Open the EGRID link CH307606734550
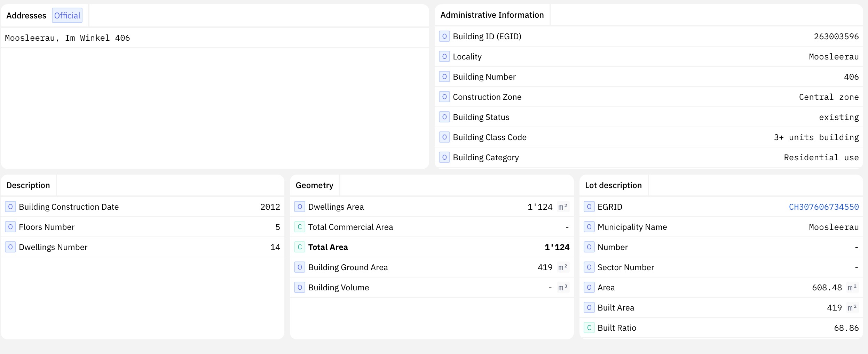The width and height of the screenshot is (868, 354). (x=824, y=207)
